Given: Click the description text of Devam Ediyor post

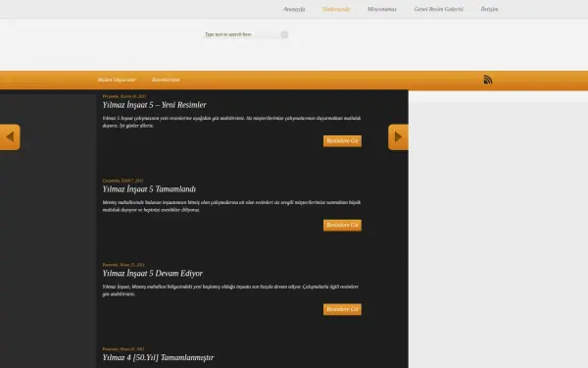Looking at the screenshot, I should pos(230,289).
